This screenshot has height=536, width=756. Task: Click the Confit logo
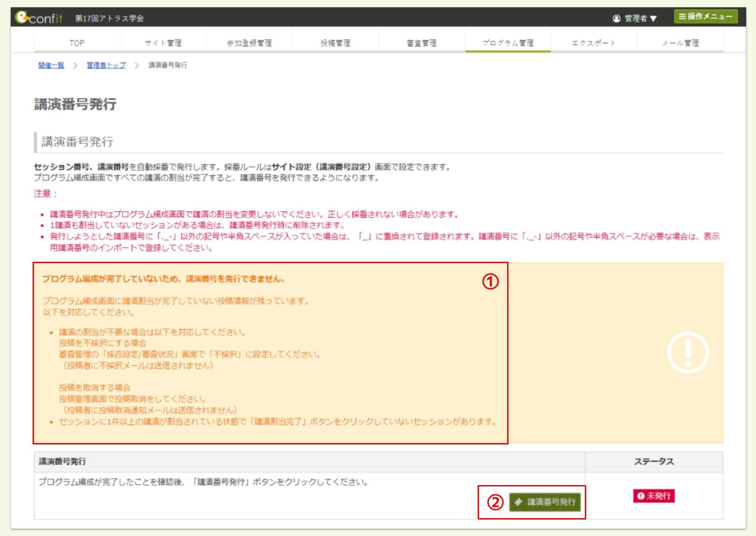tap(38, 18)
